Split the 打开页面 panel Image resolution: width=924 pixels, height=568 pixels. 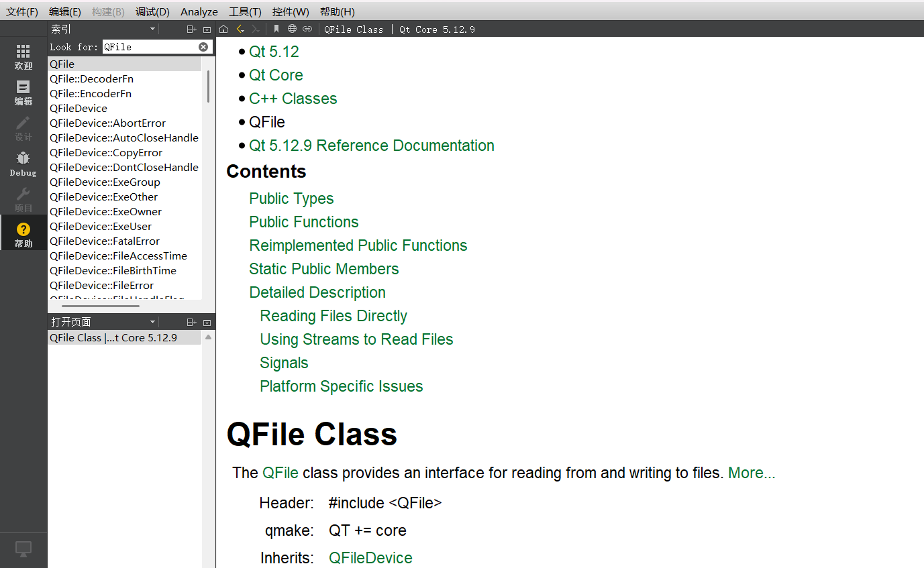(191, 322)
